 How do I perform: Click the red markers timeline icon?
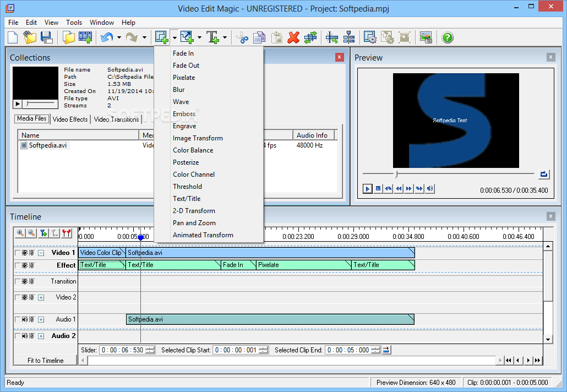pyautogui.click(x=66, y=233)
